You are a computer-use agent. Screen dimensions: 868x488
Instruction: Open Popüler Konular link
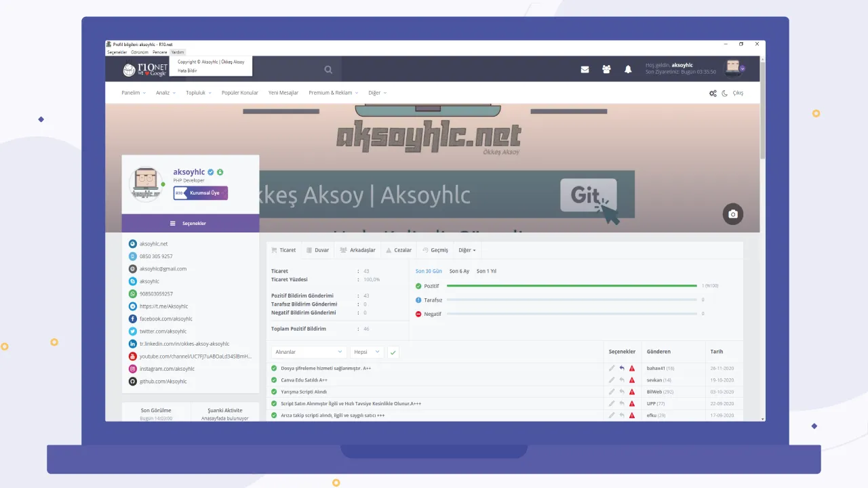[239, 93]
